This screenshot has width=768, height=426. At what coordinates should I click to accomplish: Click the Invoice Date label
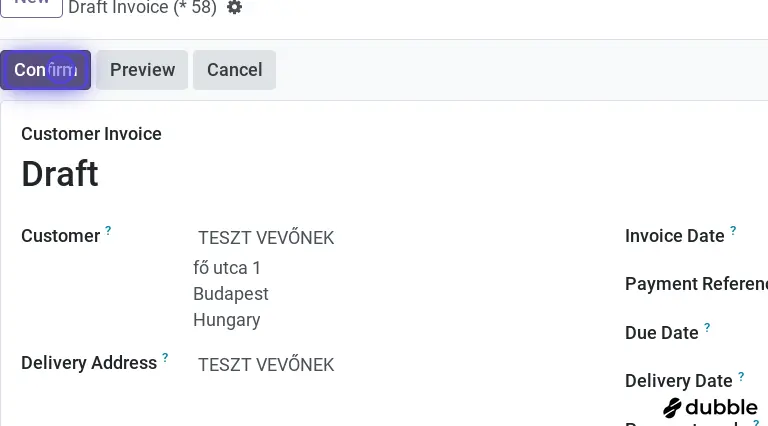coord(674,236)
